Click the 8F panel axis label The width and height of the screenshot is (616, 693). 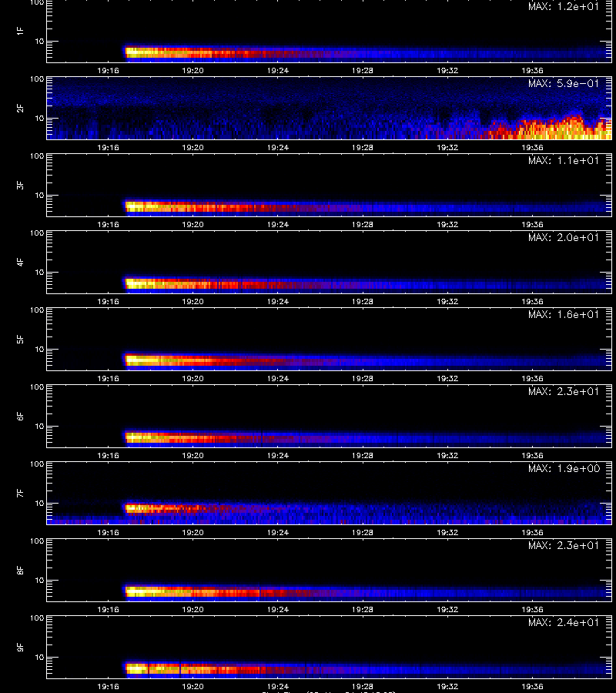(x=20, y=570)
